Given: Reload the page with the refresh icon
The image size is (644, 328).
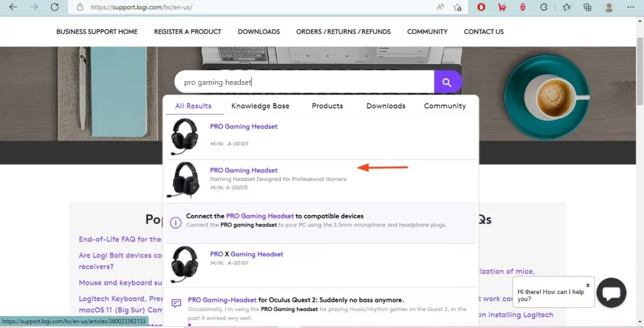Looking at the screenshot, I should (55, 7).
